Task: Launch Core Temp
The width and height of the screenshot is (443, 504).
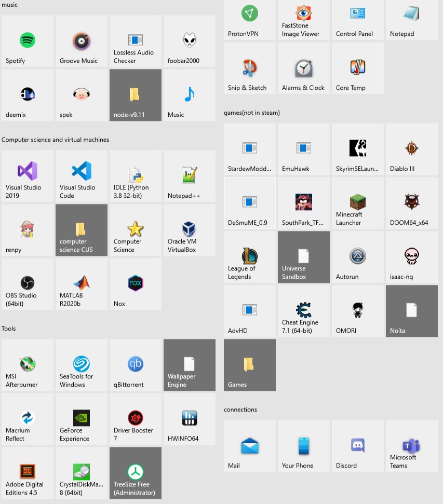Action: pyautogui.click(x=358, y=68)
